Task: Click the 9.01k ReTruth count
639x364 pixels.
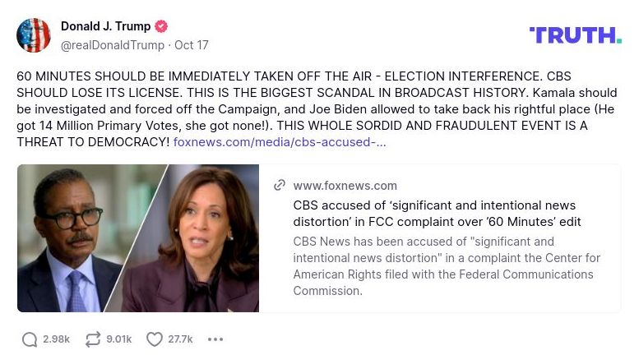Action: (119, 339)
